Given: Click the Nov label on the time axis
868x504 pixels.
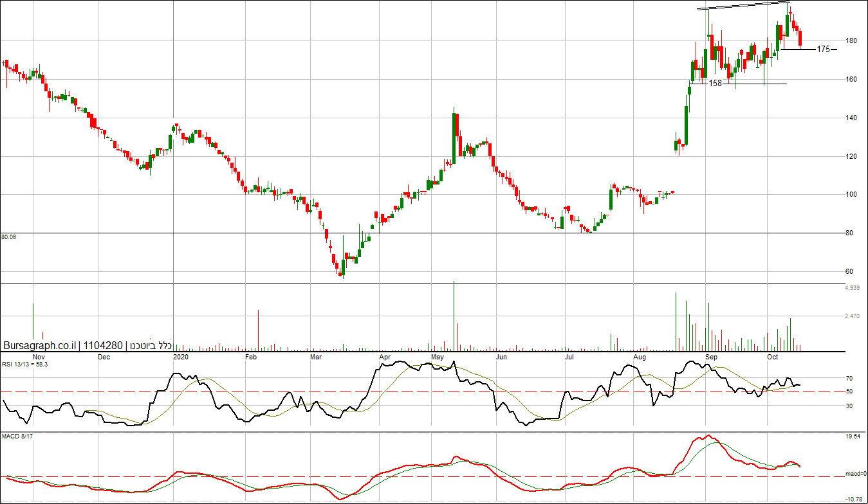Looking at the screenshot, I should point(39,356).
